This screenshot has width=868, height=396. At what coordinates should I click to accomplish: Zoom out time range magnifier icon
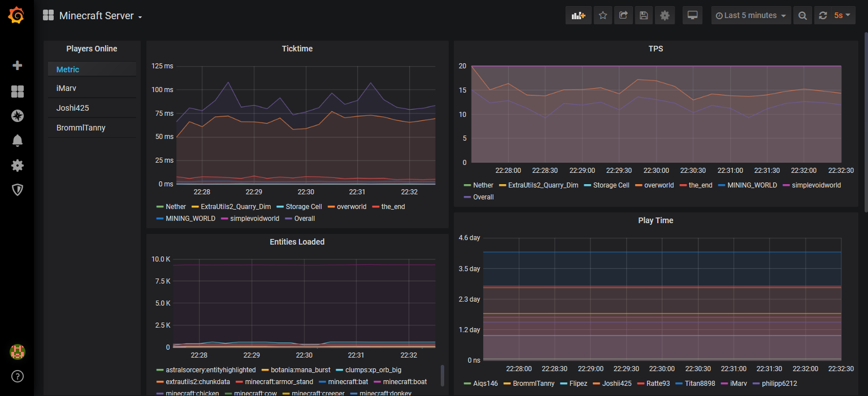pos(802,15)
